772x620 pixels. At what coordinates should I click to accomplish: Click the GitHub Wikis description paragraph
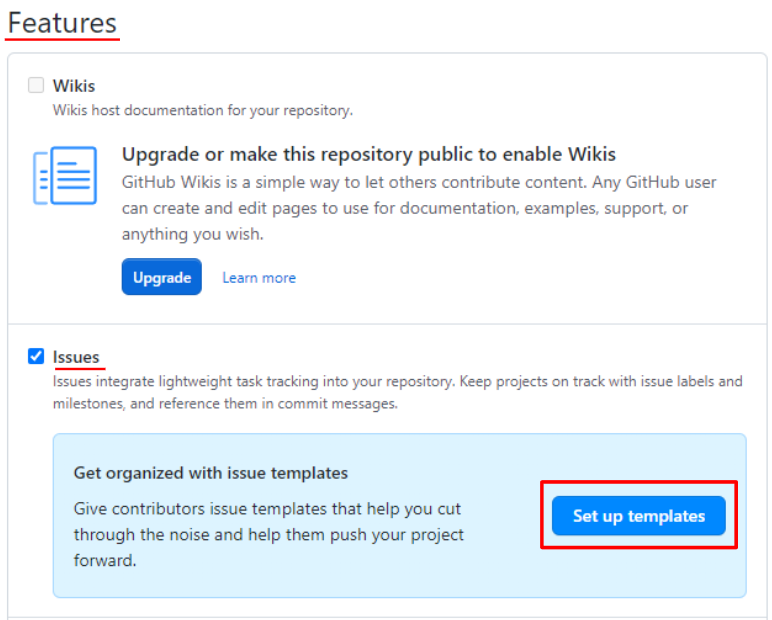(419, 208)
